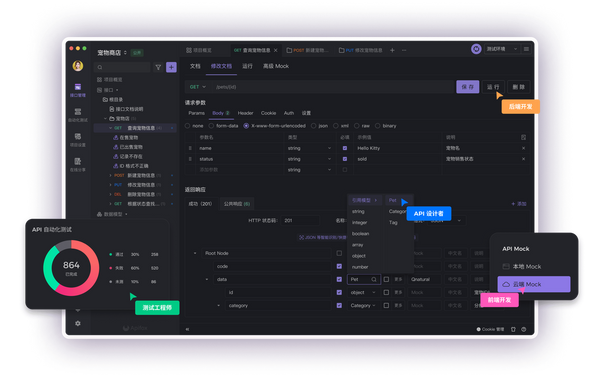
Task: Click the help icon at bottom right
Action: pyautogui.click(x=523, y=329)
